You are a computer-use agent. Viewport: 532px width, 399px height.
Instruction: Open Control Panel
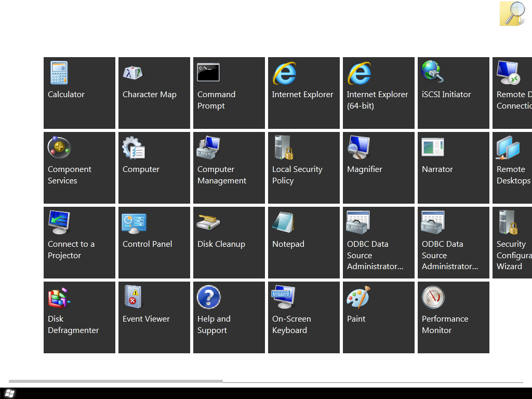tap(154, 243)
